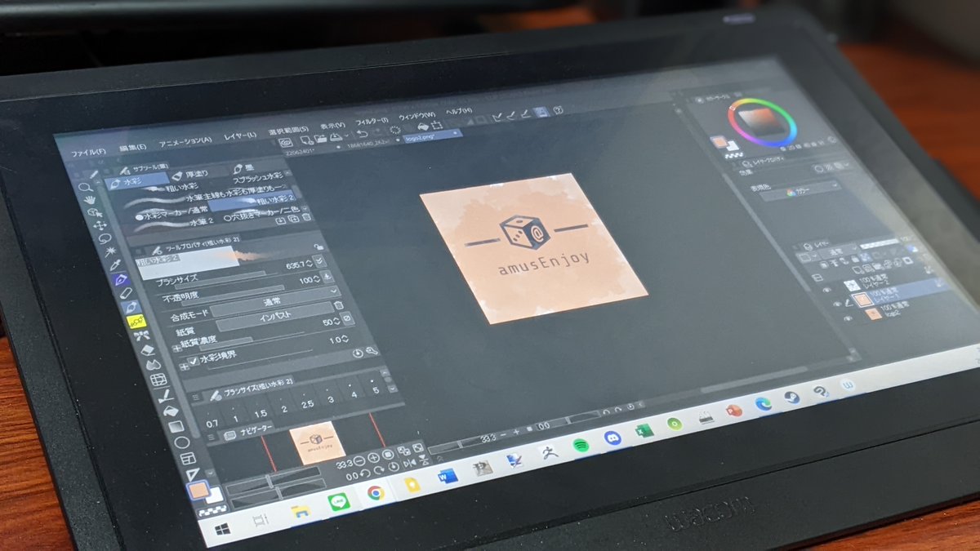Click wrench icon in tool property panel
Image resolution: width=980 pixels, height=551 pixels.
(x=372, y=351)
